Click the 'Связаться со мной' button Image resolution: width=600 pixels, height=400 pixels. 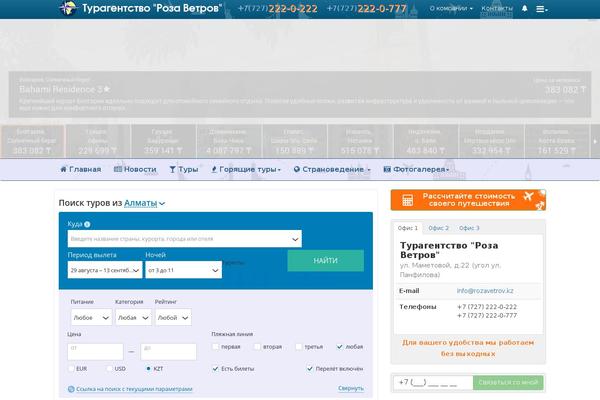click(x=508, y=382)
